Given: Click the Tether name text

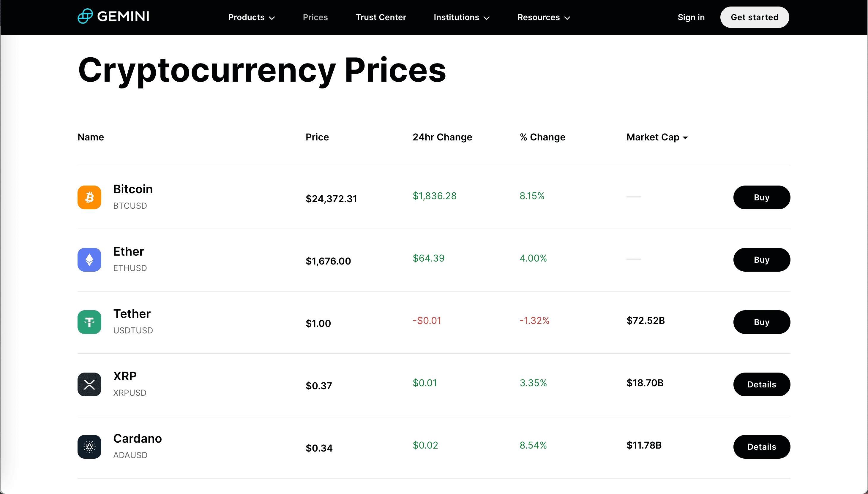Looking at the screenshot, I should pyautogui.click(x=132, y=314).
